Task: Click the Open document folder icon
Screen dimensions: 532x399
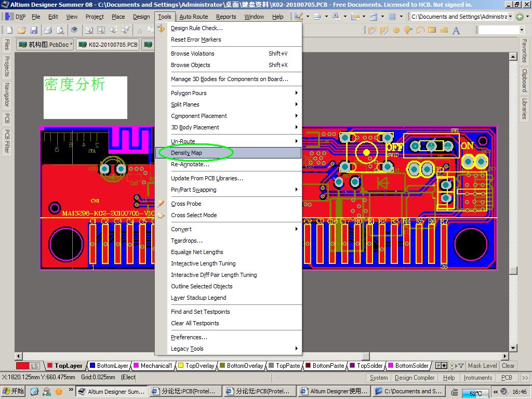Action: click(21, 30)
